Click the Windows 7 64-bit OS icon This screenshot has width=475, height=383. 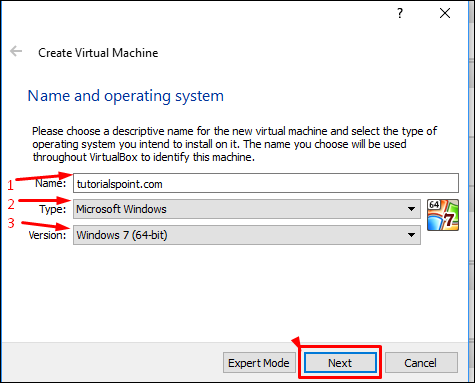(443, 215)
